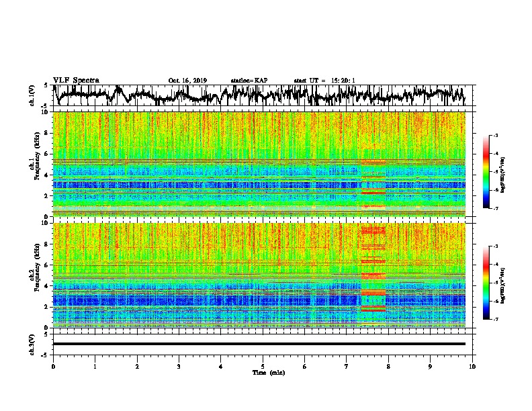Click the "station=KAP" header label
Screen dimensions: 532x411
point(249,81)
